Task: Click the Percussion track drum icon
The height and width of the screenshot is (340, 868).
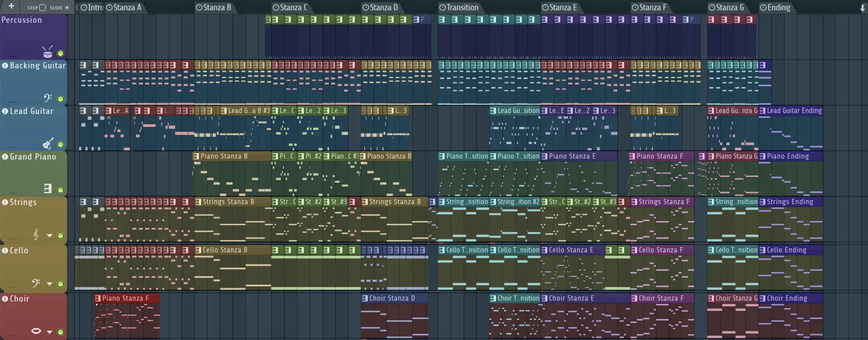Action: pyautogui.click(x=47, y=52)
